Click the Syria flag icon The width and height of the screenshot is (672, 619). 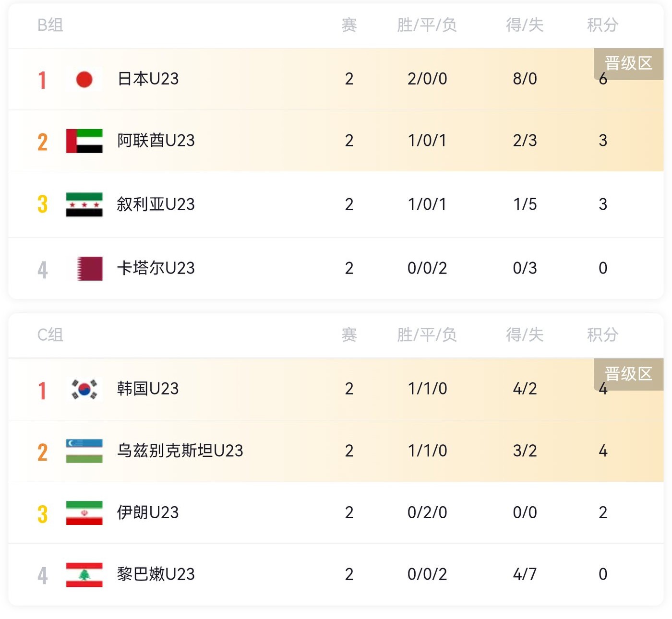84,204
